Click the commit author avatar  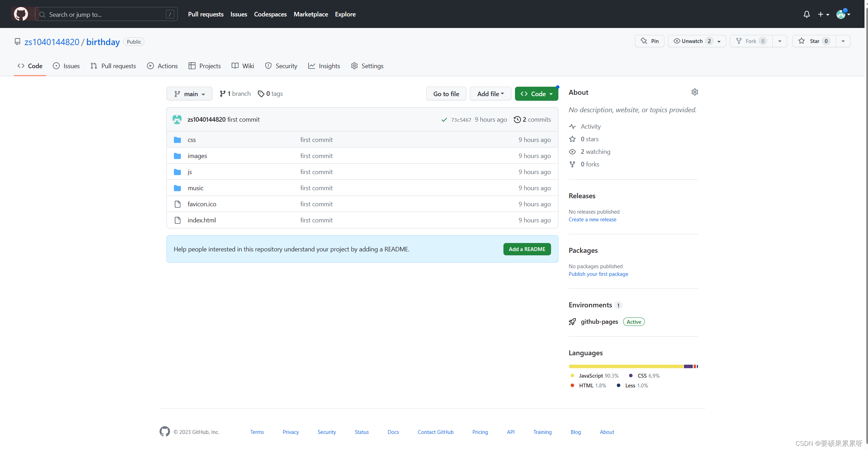pyautogui.click(x=177, y=120)
